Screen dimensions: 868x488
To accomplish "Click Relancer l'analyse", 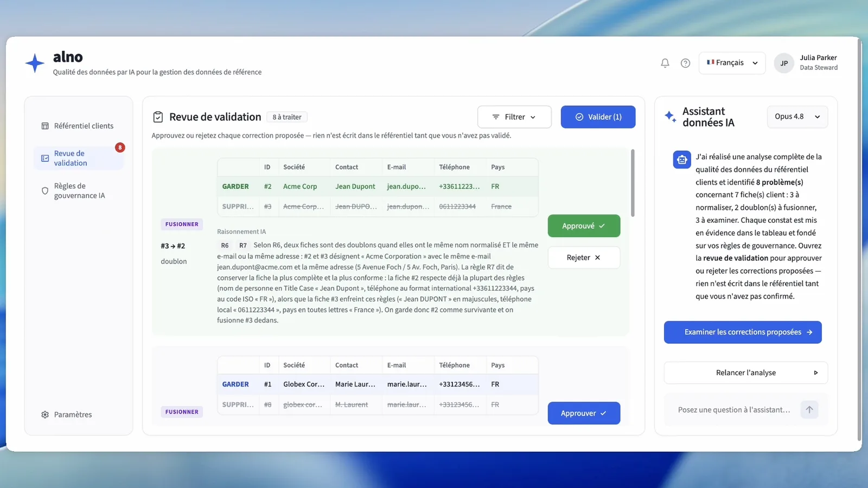I will pyautogui.click(x=746, y=373).
